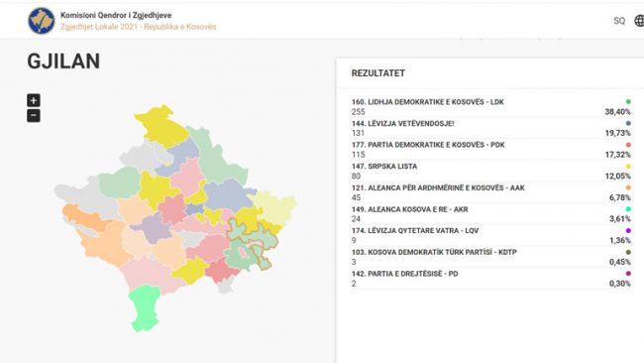Zoom in the map with plus button
644x363 pixels.
coord(34,100)
